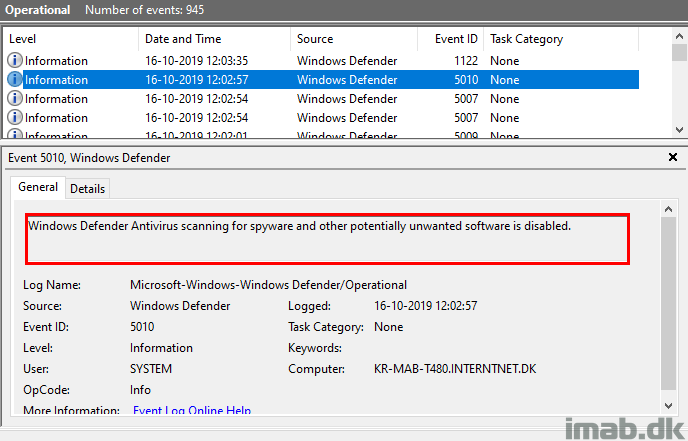
Task: Click the Source value Windows Defender in details
Action: 180,305
